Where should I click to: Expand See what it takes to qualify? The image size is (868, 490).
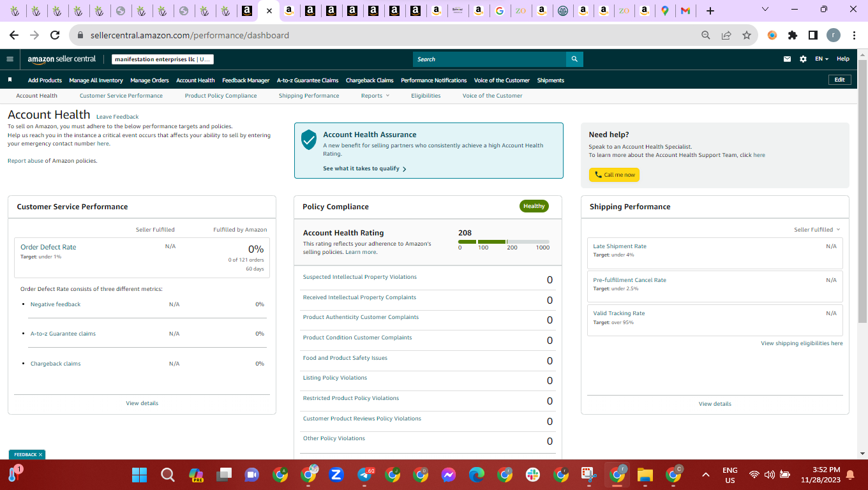click(364, 168)
